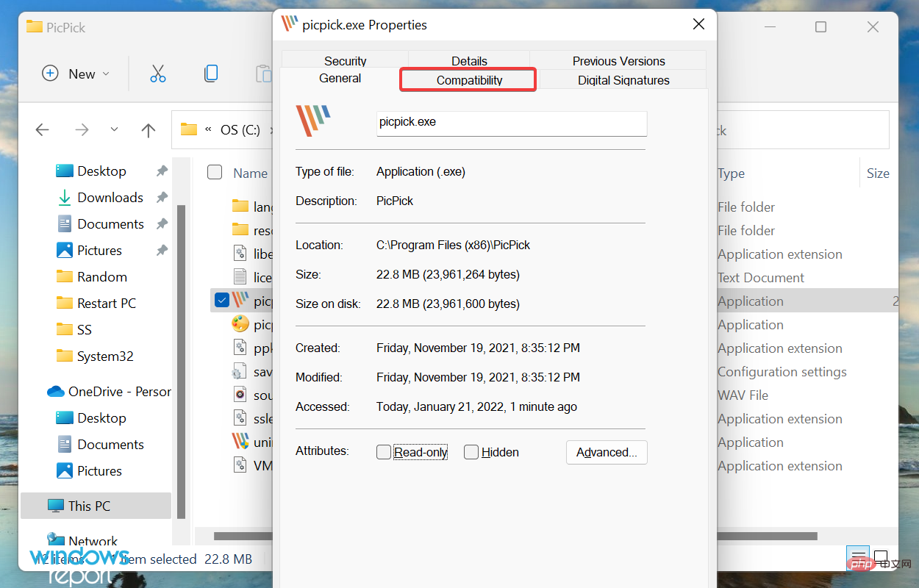
Task: Open the pinned Pictures folder in Quick access
Action: click(99, 250)
